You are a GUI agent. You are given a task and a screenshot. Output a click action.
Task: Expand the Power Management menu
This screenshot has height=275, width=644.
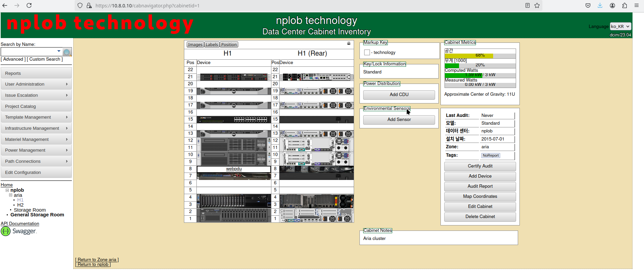[x=36, y=150]
